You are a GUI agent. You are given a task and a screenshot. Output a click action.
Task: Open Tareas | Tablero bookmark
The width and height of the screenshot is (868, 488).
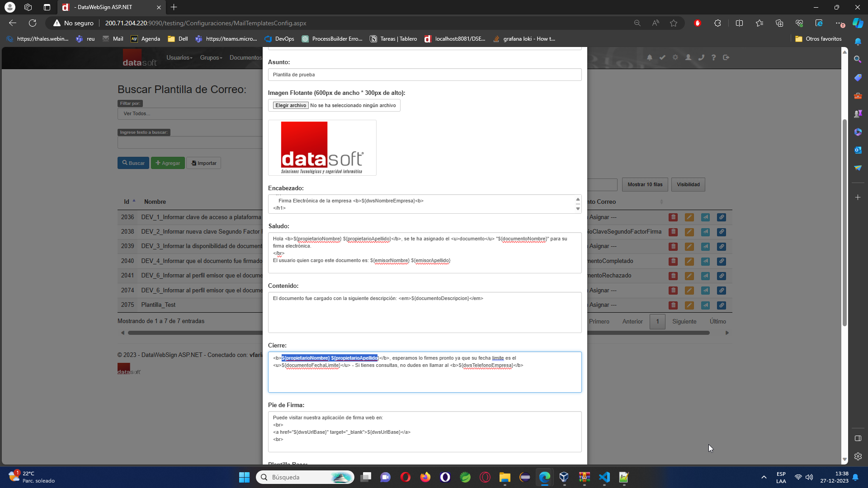coord(393,39)
